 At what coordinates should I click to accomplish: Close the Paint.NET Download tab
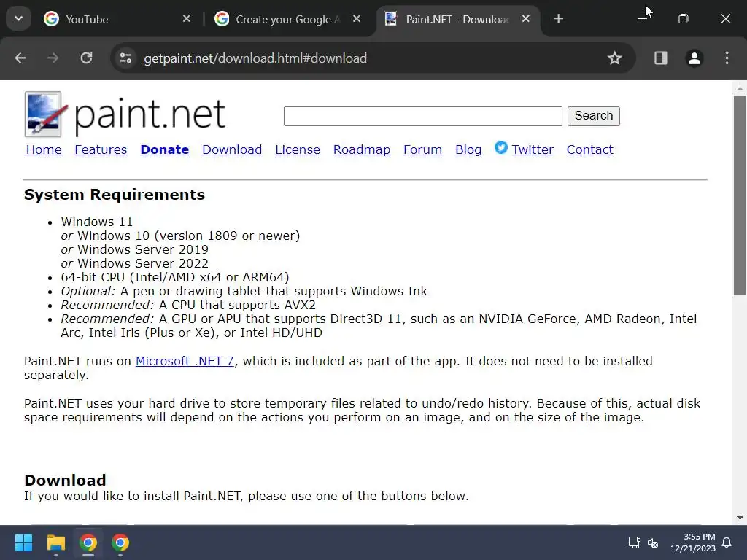525,18
